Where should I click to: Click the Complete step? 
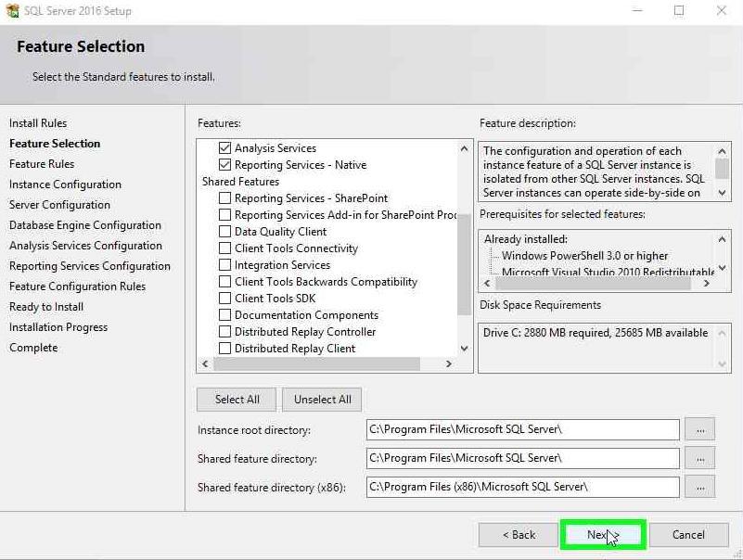(x=33, y=348)
